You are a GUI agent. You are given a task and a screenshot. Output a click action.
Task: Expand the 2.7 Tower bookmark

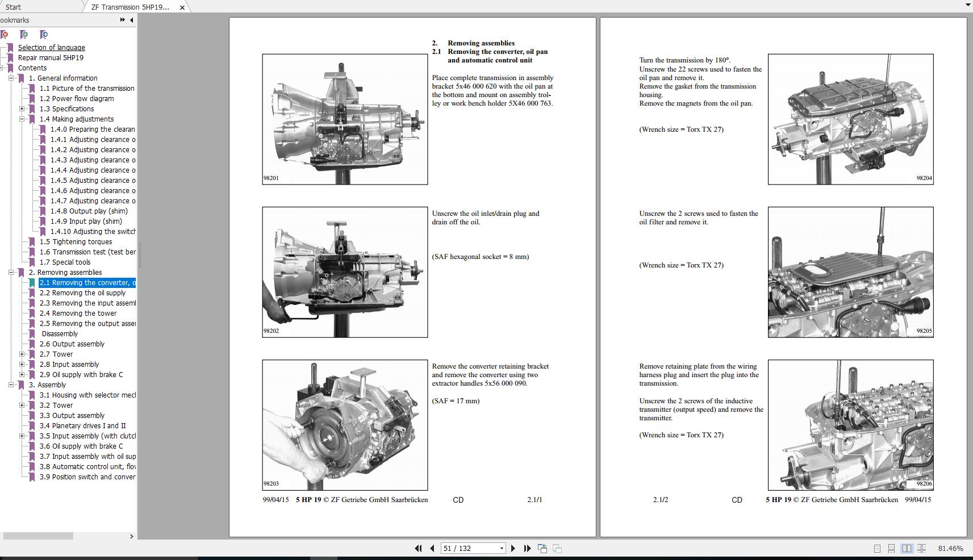tap(21, 354)
